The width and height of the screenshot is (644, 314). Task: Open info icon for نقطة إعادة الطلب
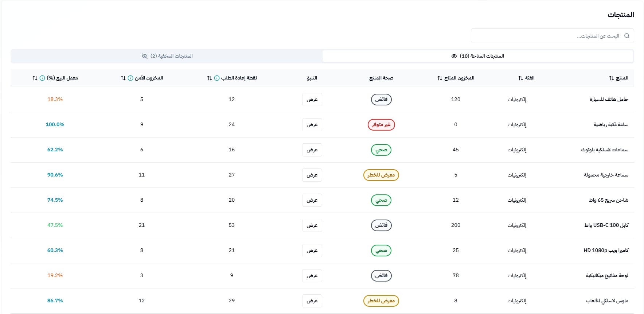217,78
